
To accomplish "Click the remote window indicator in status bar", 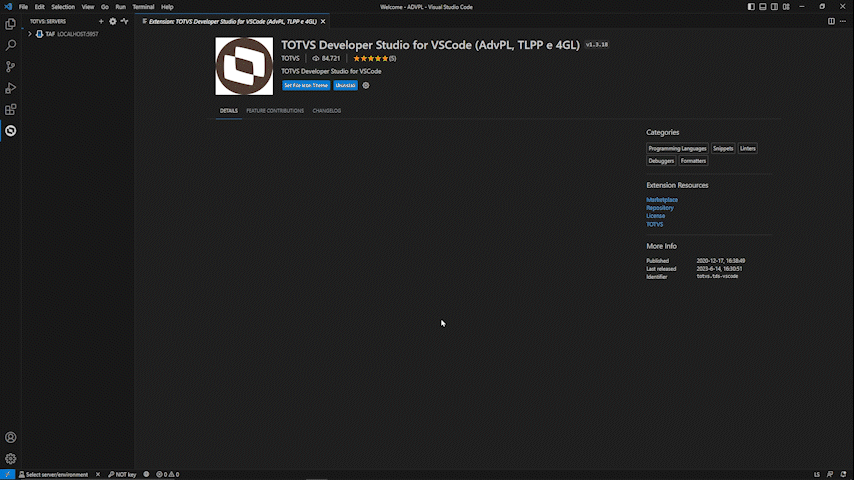I will (7, 475).
